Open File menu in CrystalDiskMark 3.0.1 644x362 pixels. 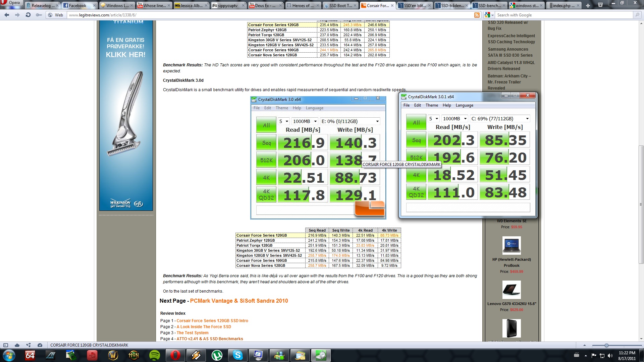pos(407,105)
